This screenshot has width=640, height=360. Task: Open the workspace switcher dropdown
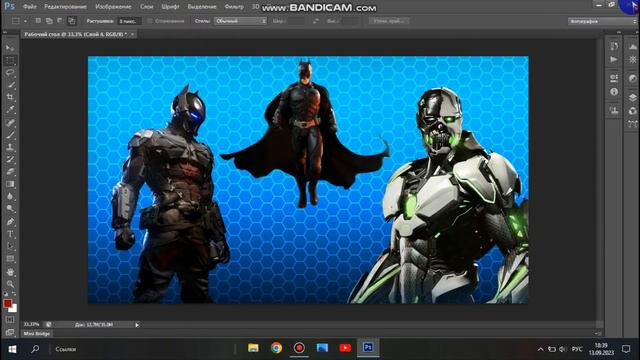click(602, 21)
